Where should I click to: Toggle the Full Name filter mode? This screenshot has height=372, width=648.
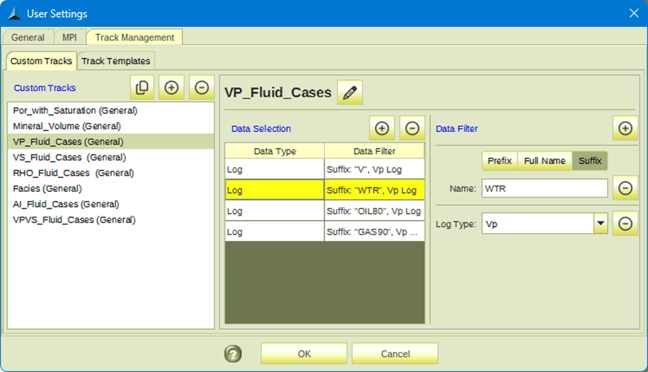click(545, 161)
